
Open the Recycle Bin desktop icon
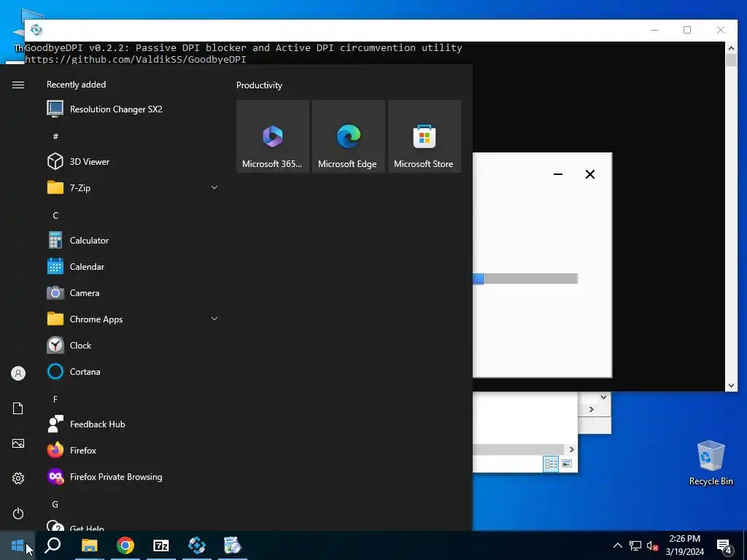point(711,463)
